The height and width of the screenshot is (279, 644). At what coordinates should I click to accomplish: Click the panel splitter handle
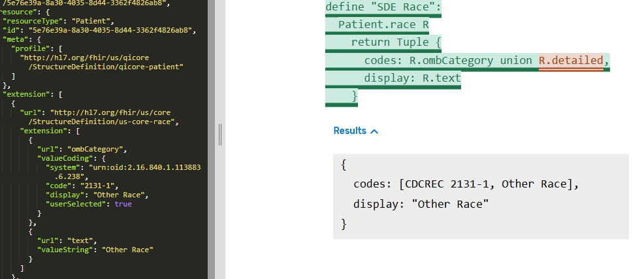click(221, 135)
